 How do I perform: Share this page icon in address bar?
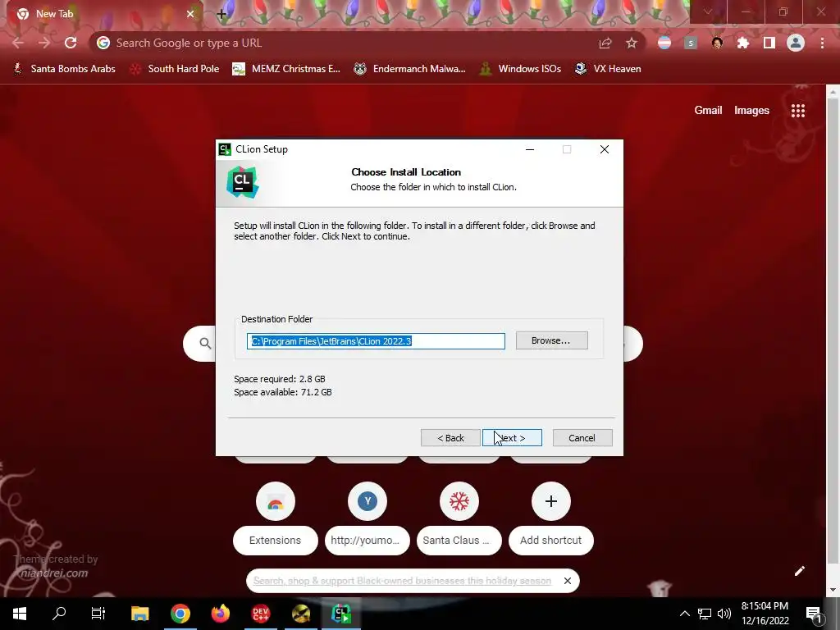[605, 43]
